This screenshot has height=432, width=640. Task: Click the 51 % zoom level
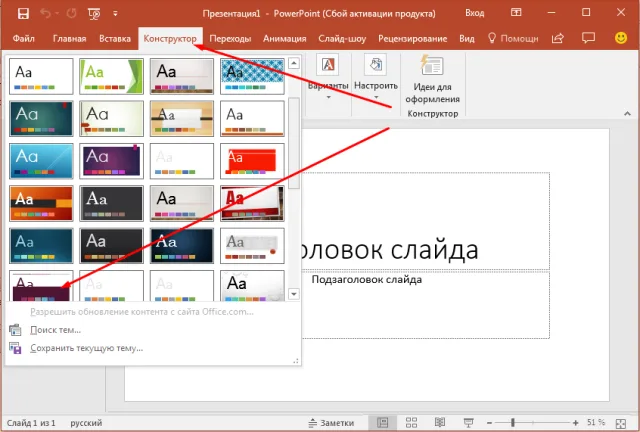[x=596, y=422]
